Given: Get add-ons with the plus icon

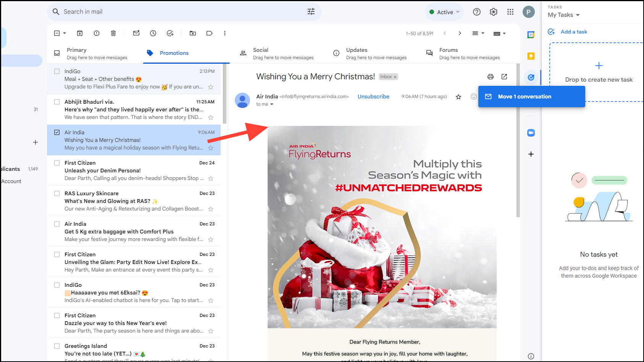Looking at the screenshot, I should [x=531, y=154].
